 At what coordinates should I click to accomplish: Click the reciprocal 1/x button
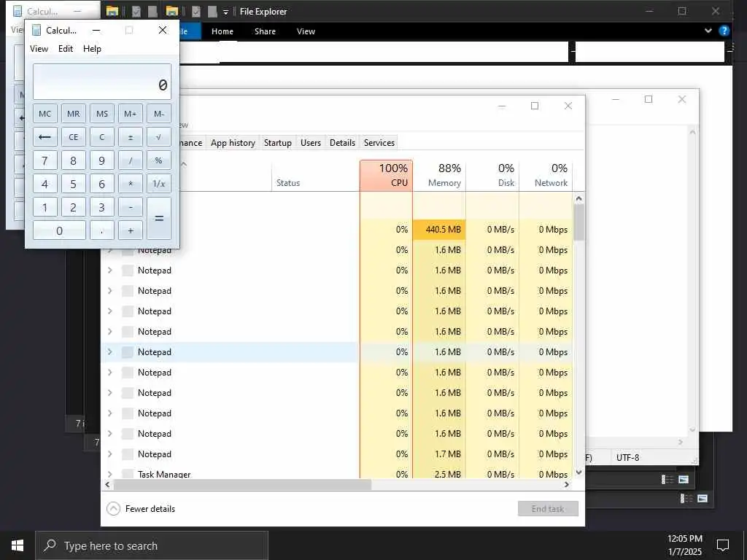tap(158, 184)
